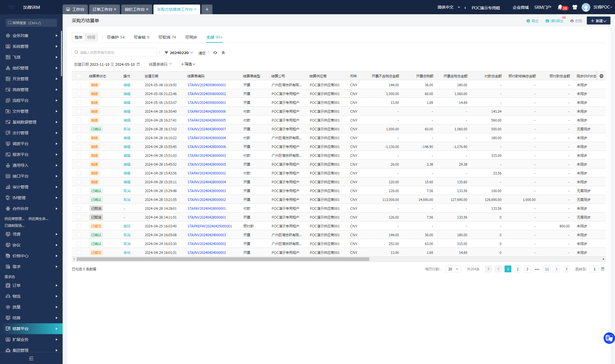Click the 合作伙伴 sidebar icon

pyautogui.click(x=8, y=209)
